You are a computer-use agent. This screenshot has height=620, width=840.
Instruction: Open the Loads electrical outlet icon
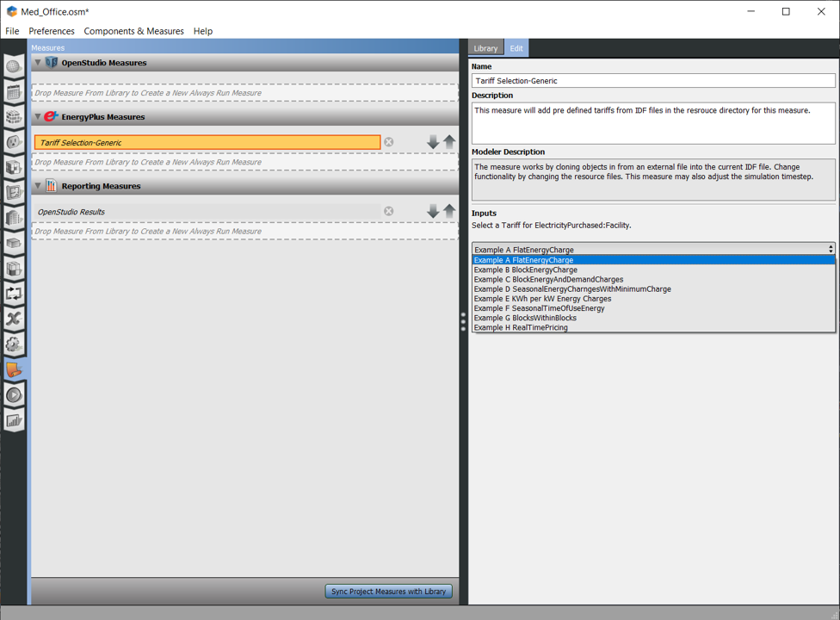tap(14, 142)
